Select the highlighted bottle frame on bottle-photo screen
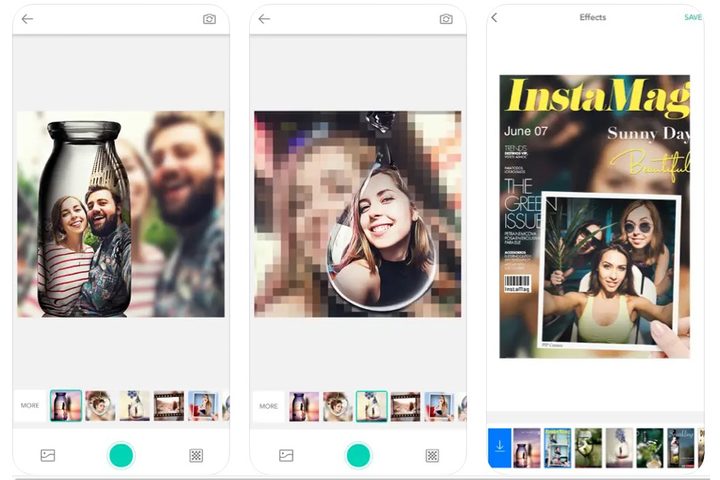720x480 pixels. point(66,406)
